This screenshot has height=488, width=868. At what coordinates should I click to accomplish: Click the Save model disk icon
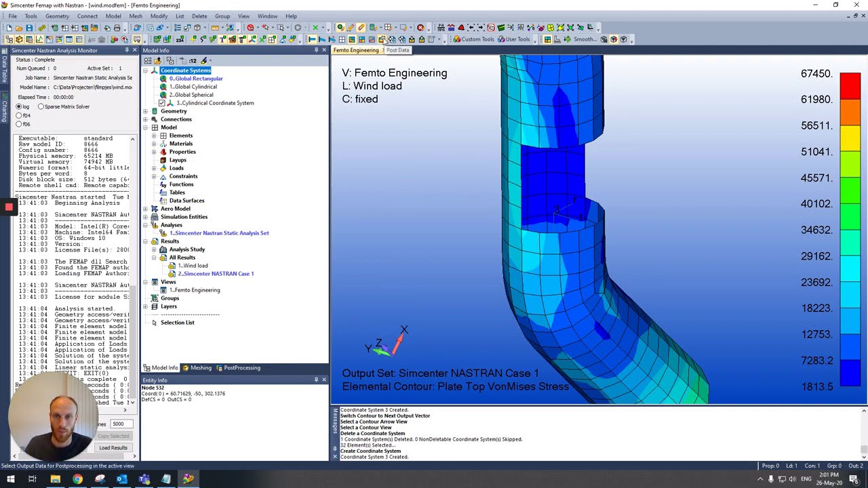29,28
